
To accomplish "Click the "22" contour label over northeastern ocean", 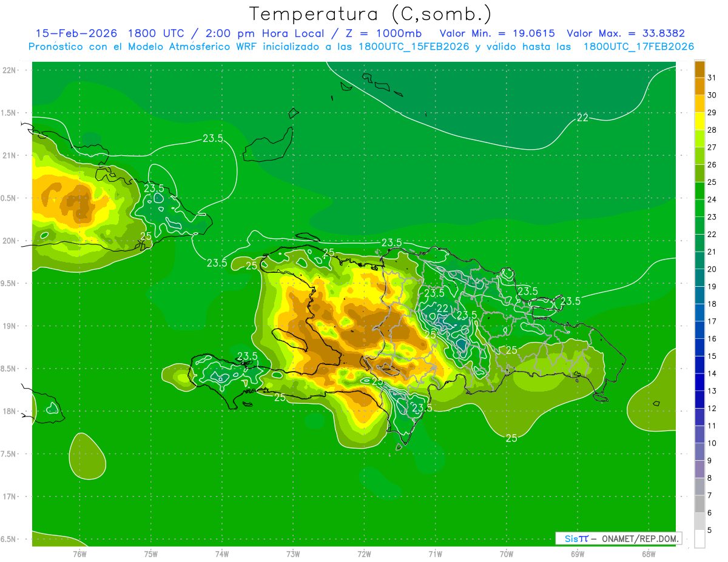I will pyautogui.click(x=582, y=118).
